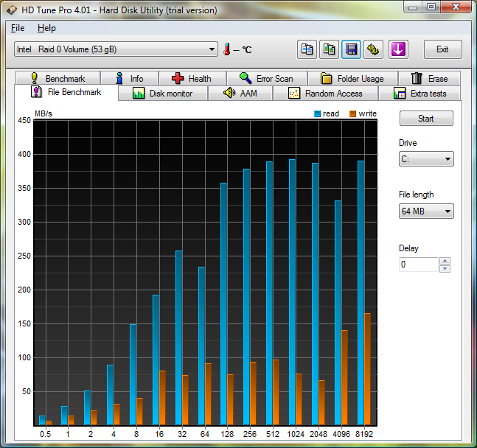Increase Delay with the up spinner arrow
477x448 pixels.
(x=445, y=261)
